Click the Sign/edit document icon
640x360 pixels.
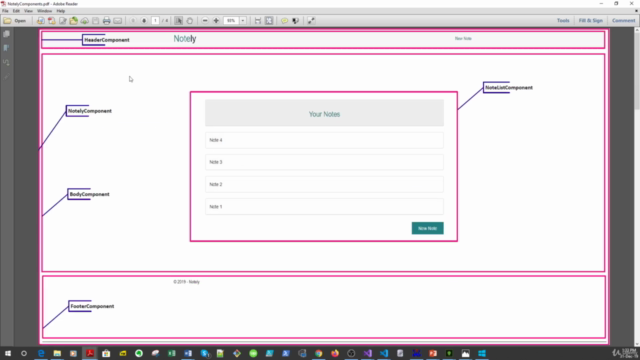[x=62, y=20]
